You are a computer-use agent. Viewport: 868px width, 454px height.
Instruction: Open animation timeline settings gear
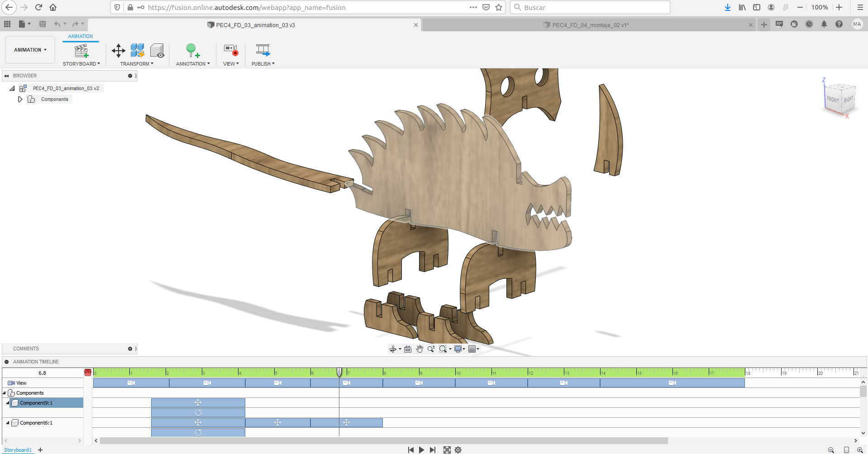[x=458, y=449]
